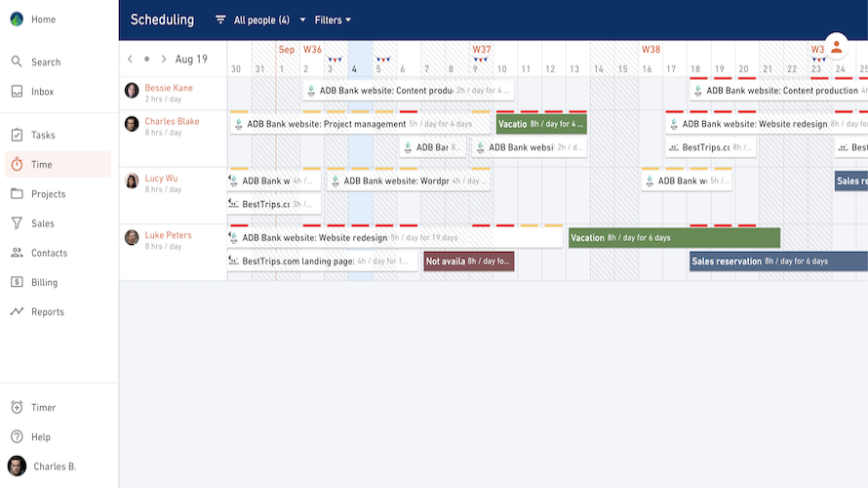Viewport: 868px width, 488px height.
Task: Switch to Tasks section
Action: pos(43,135)
